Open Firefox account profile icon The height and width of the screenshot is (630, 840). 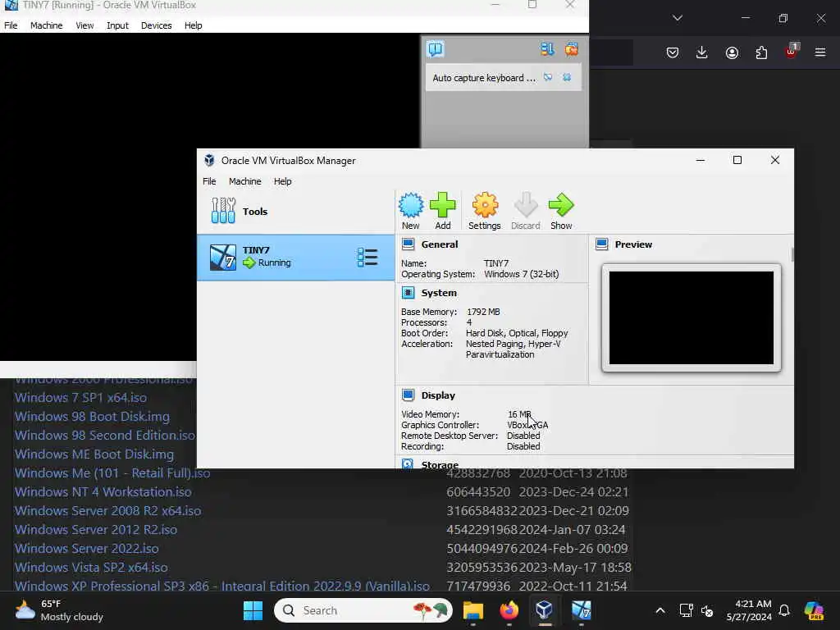[x=732, y=52]
